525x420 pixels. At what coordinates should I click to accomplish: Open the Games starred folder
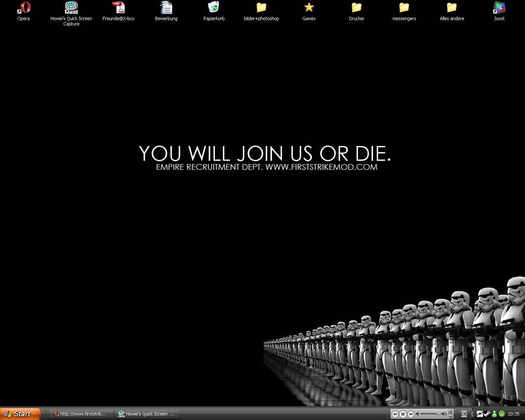point(309,8)
